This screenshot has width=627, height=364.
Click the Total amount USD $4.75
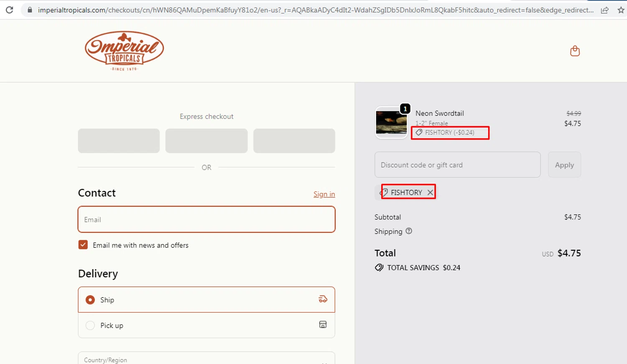561,253
